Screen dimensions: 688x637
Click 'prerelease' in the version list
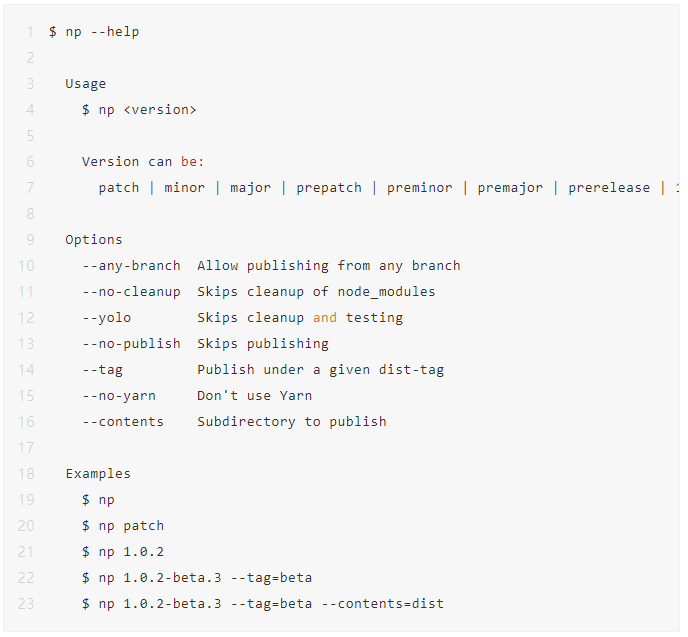(x=609, y=188)
